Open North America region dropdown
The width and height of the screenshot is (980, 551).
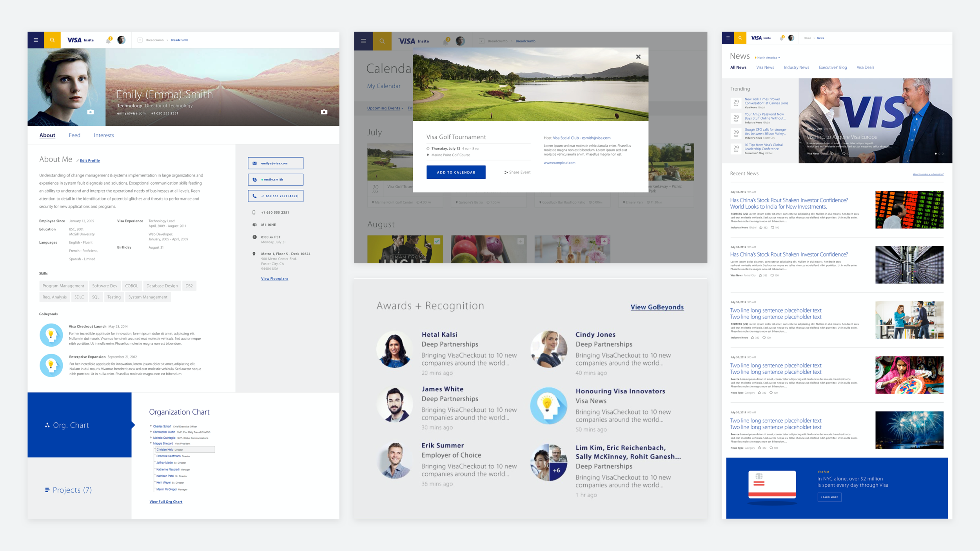coord(768,58)
